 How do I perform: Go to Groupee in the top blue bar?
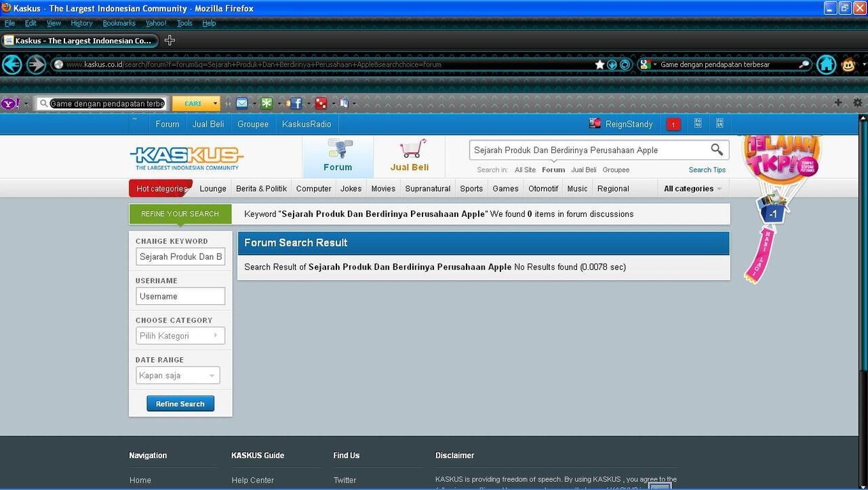tap(253, 124)
